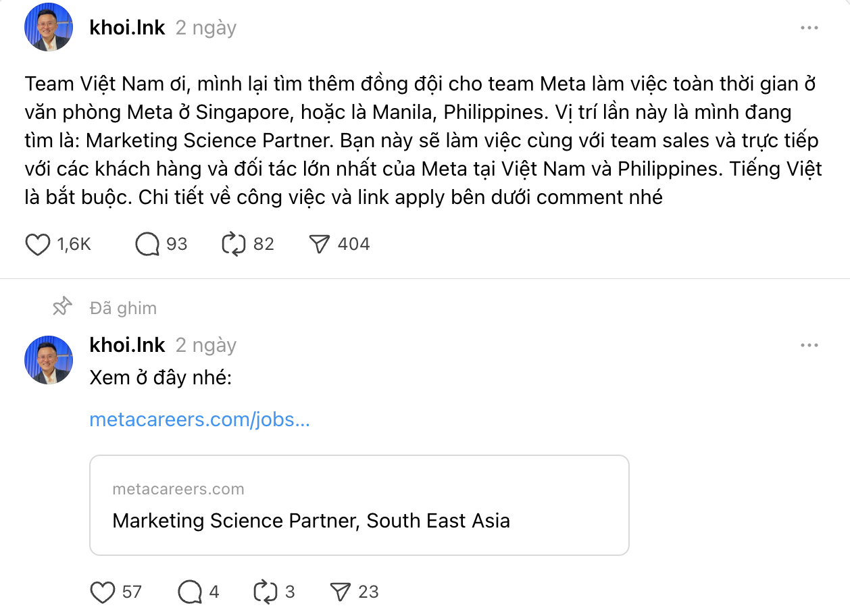Like the main job posting

39,244
